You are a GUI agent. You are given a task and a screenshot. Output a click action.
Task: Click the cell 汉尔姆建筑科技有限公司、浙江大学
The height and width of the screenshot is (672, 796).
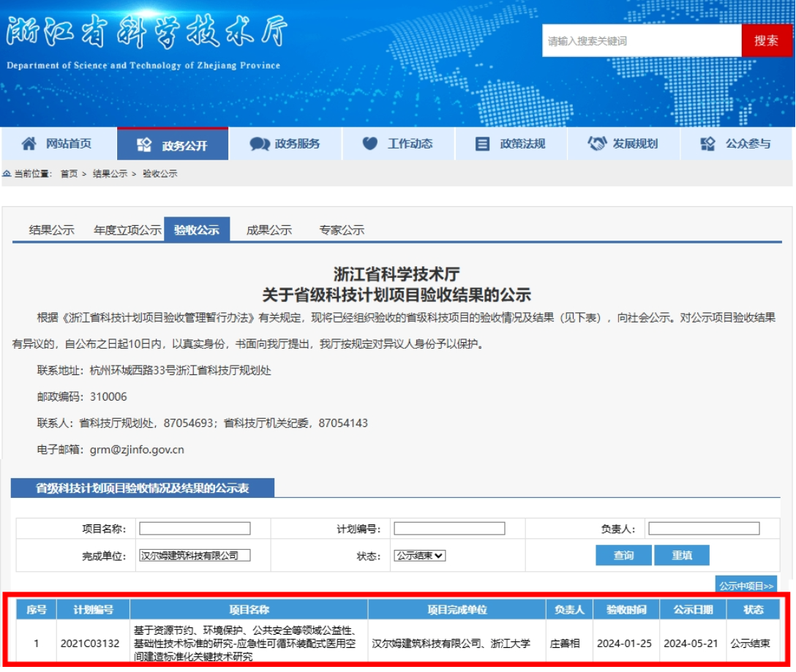tap(451, 643)
